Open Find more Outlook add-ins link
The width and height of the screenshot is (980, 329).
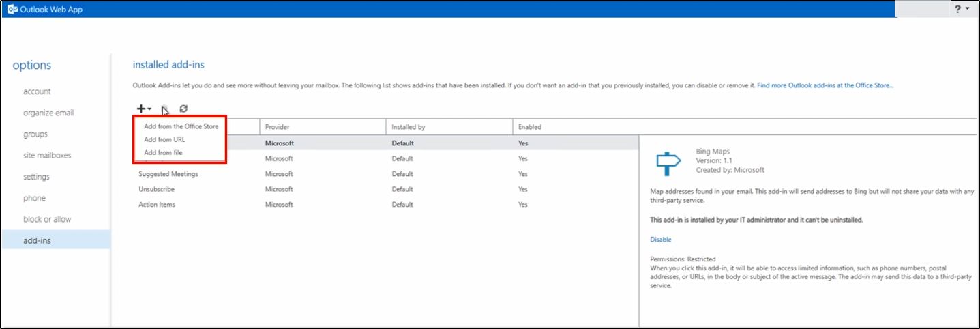click(825, 85)
